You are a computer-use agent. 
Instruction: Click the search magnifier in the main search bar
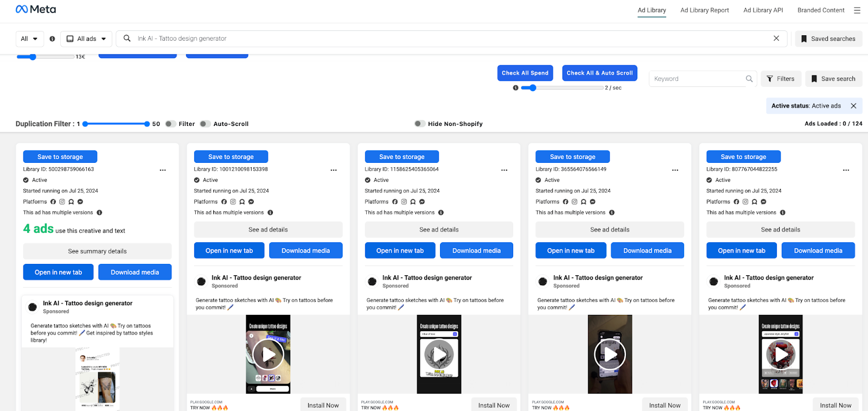coord(127,39)
